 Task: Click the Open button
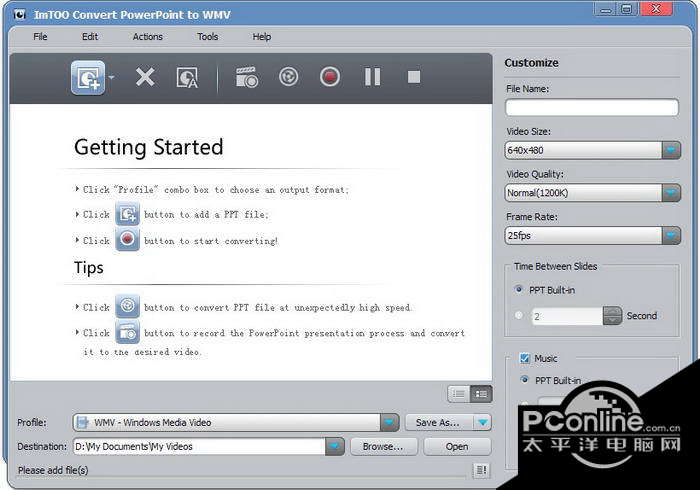(457, 446)
